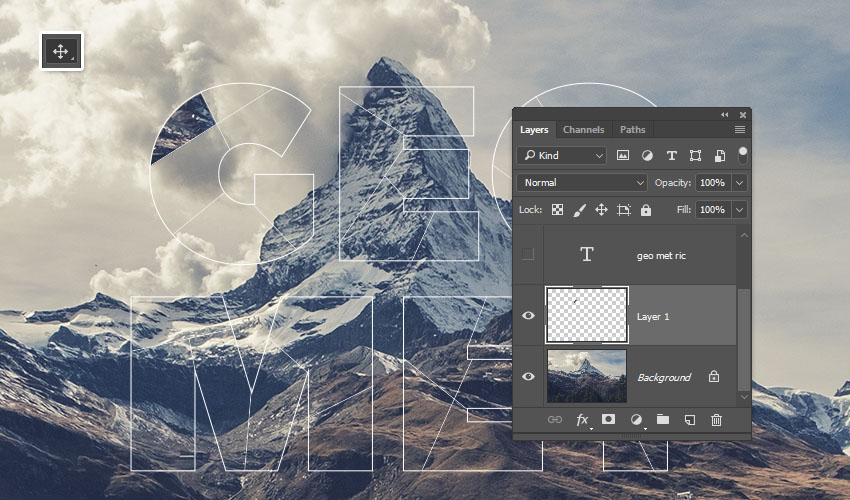
Task: Collapse the panel with double arrows
Action: click(725, 114)
